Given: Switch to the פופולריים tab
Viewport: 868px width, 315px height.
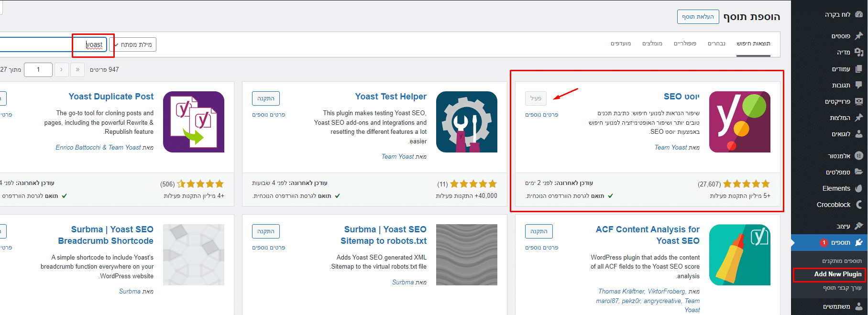Looking at the screenshot, I should 685,43.
